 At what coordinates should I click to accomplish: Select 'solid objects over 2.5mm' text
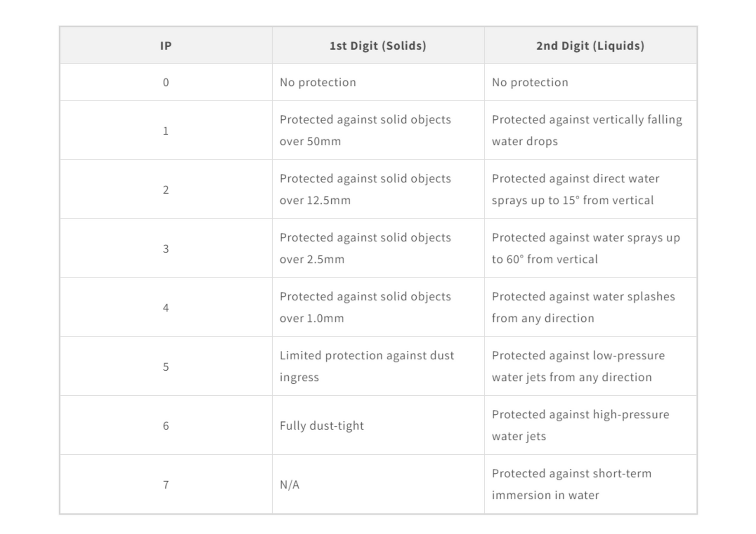click(365, 248)
